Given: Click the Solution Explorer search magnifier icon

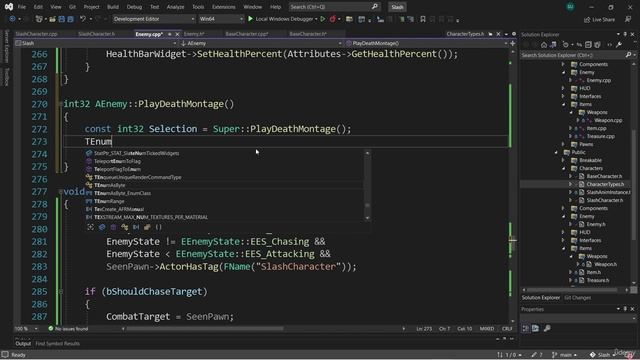Looking at the screenshot, I should click(x=628, y=55).
